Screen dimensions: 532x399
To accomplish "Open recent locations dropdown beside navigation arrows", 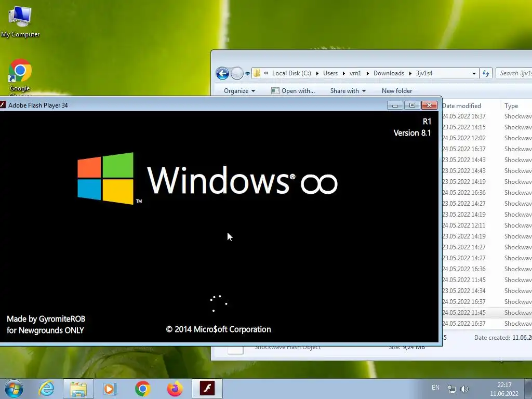I will click(x=248, y=74).
